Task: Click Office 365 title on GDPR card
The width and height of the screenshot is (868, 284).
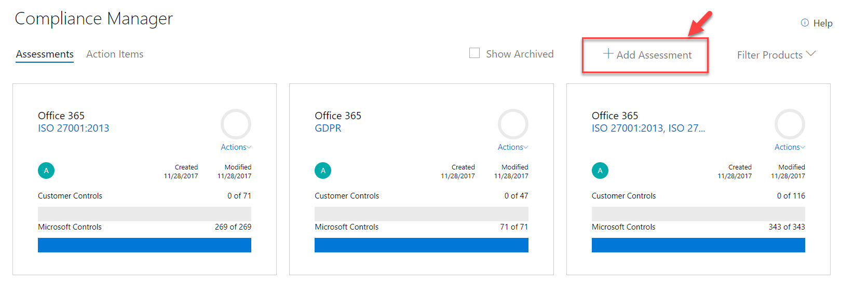Action: [x=338, y=116]
